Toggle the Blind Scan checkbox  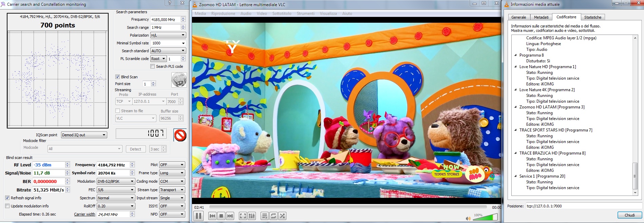(117, 77)
